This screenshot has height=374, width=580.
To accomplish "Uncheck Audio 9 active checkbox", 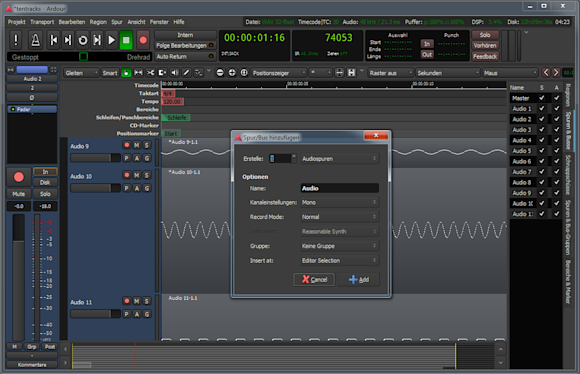I will (556, 193).
